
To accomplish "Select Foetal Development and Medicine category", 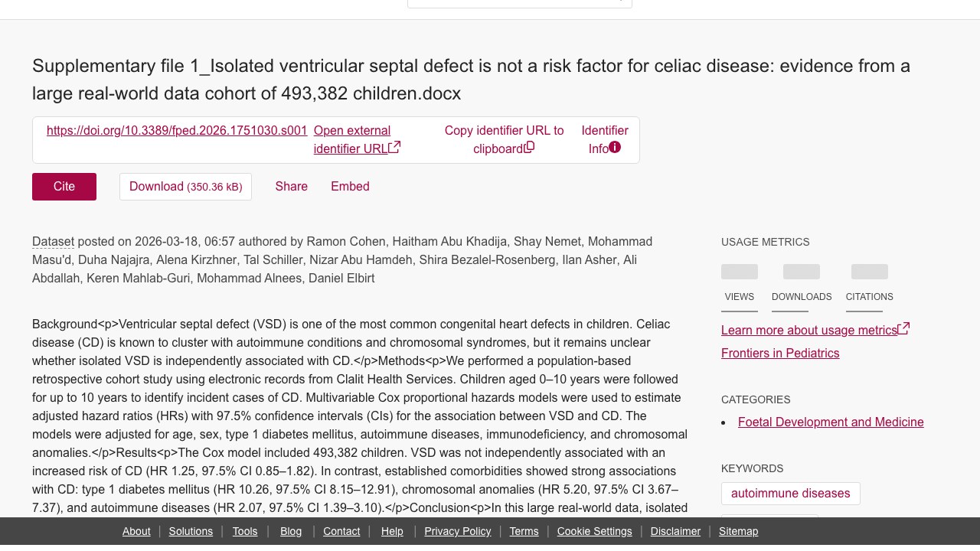I will [x=831, y=422].
